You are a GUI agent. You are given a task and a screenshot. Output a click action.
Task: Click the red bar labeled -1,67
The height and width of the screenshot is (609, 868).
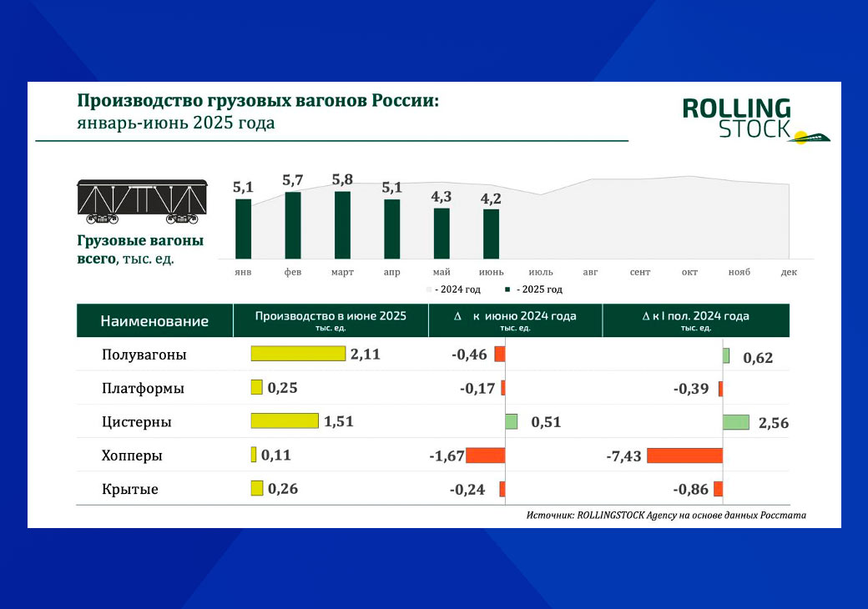[x=486, y=455]
